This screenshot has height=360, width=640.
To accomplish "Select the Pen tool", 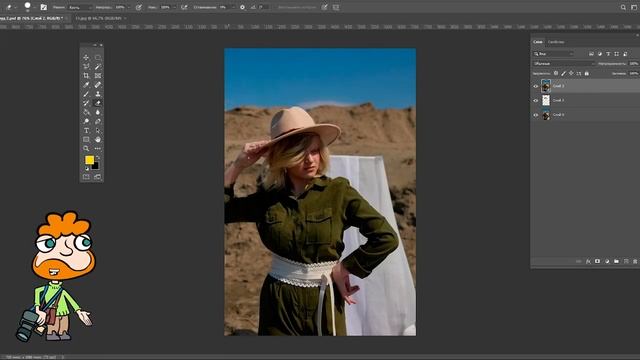I will 98,121.
